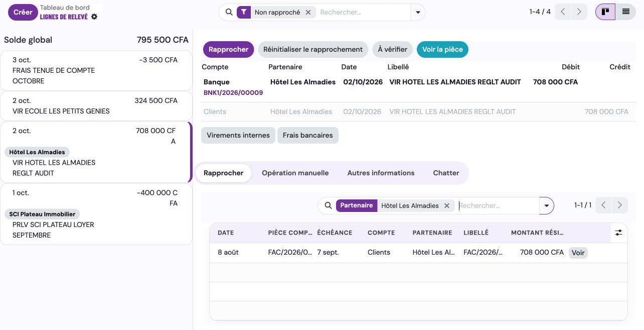Click the 708 000 CFA residual amount cell
This screenshot has width=644, height=330.
coord(542,252)
